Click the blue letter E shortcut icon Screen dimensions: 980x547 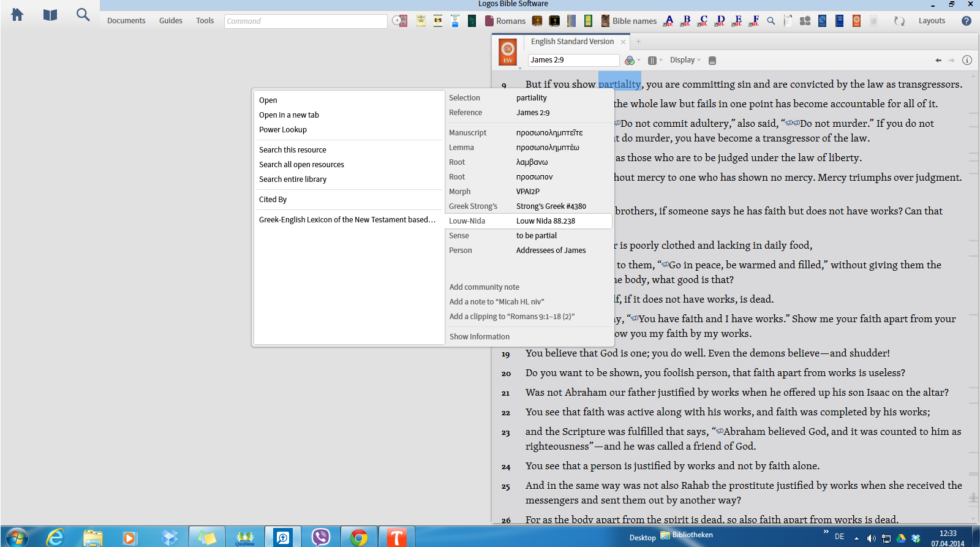click(x=737, y=21)
